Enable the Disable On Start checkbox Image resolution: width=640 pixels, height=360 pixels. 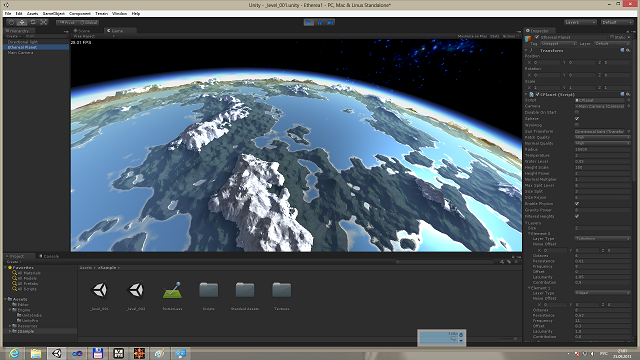pos(577,112)
